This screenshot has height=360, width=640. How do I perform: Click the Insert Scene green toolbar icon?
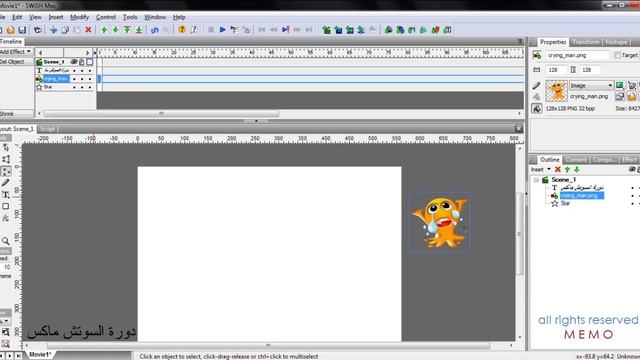(327, 30)
